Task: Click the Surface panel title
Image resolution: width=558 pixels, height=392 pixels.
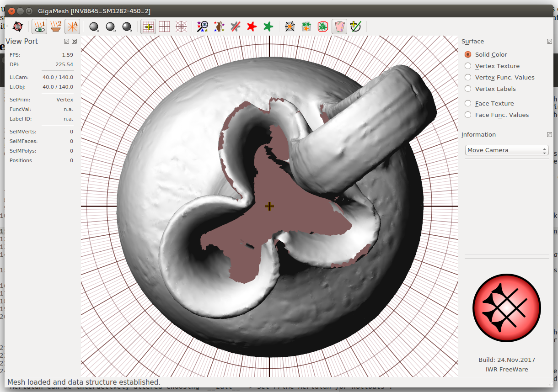Action: (x=472, y=41)
